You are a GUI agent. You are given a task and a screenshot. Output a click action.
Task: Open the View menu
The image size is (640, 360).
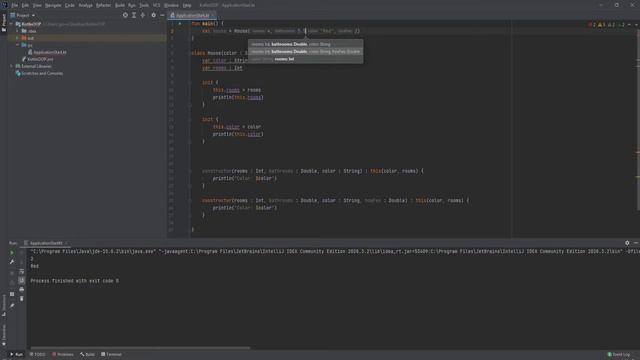click(37, 5)
